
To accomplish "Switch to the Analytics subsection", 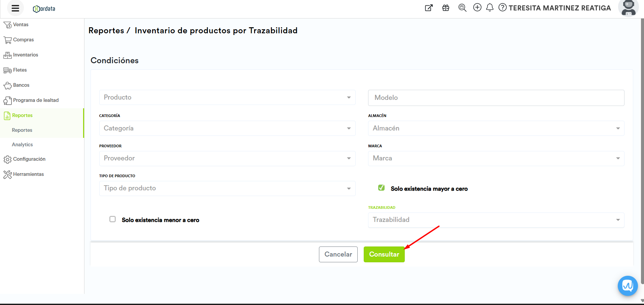I will [x=22, y=144].
